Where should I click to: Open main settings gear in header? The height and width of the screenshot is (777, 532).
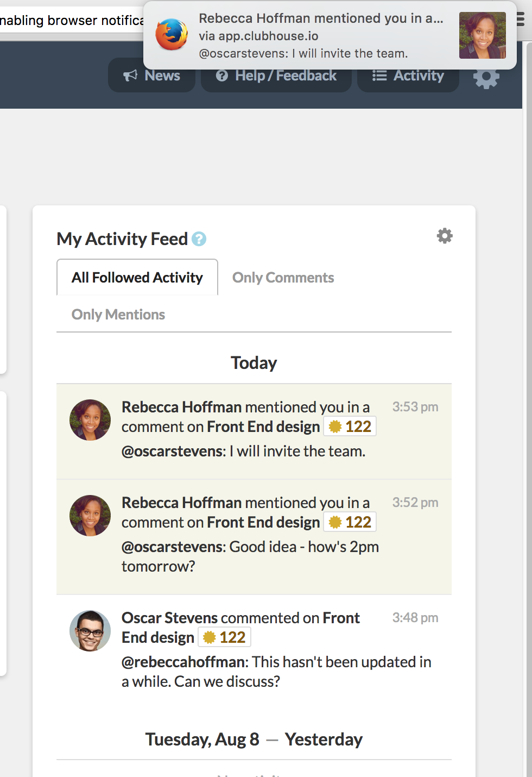(486, 77)
